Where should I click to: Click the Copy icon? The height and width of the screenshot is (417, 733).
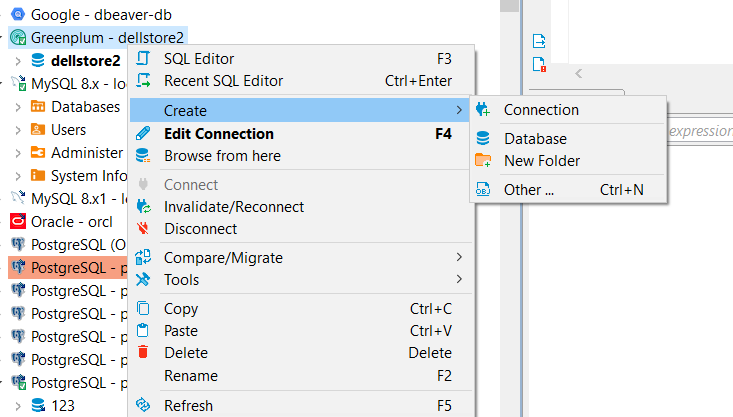click(x=143, y=308)
